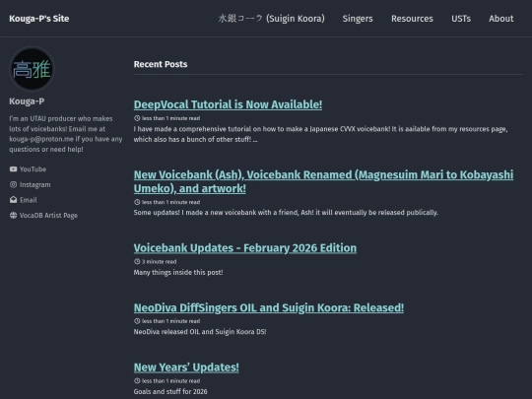532x399 pixels.
Task: Click the Instagram icon in sidebar
Action: [13, 184]
